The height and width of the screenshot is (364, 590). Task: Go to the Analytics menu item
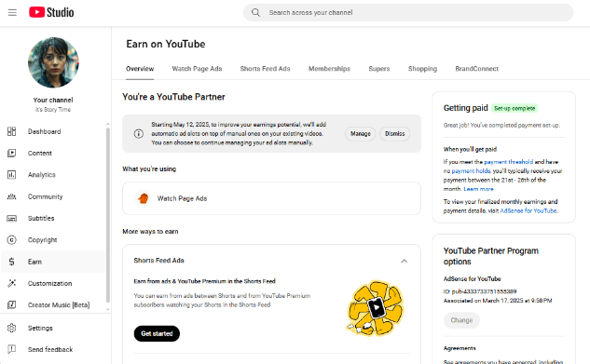click(41, 175)
